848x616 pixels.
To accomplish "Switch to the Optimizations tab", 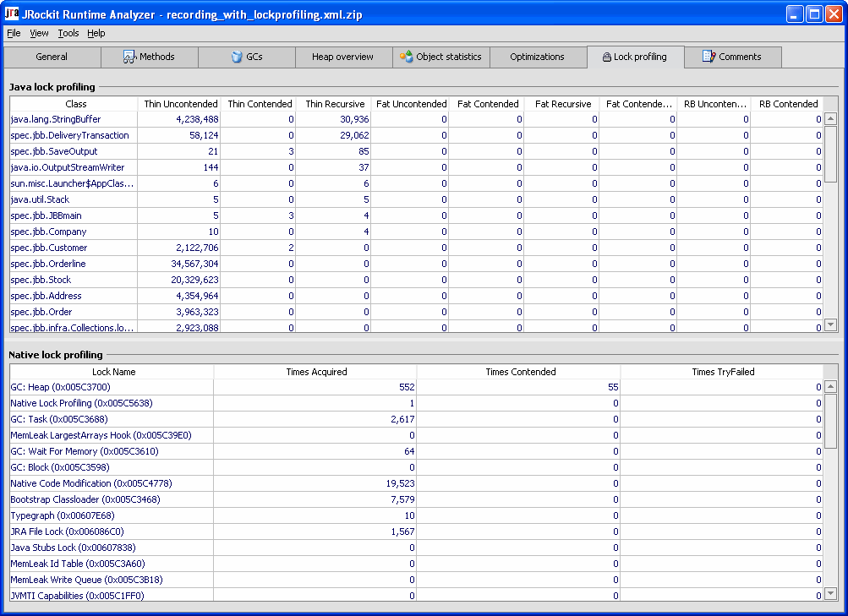I will (537, 57).
